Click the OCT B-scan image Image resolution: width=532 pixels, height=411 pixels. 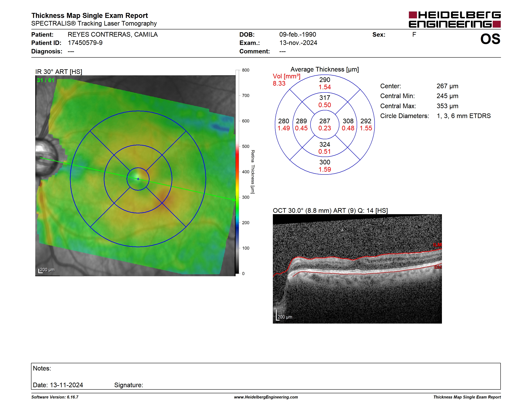pyautogui.click(x=357, y=269)
